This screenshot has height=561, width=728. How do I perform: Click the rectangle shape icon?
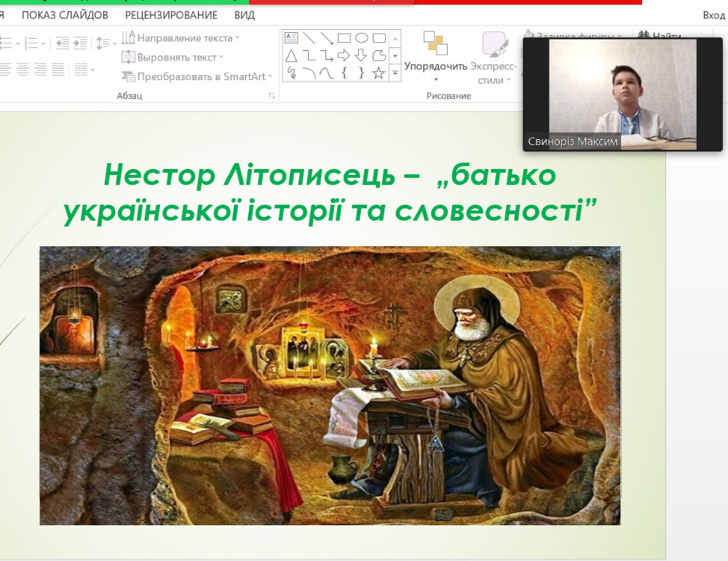click(344, 38)
